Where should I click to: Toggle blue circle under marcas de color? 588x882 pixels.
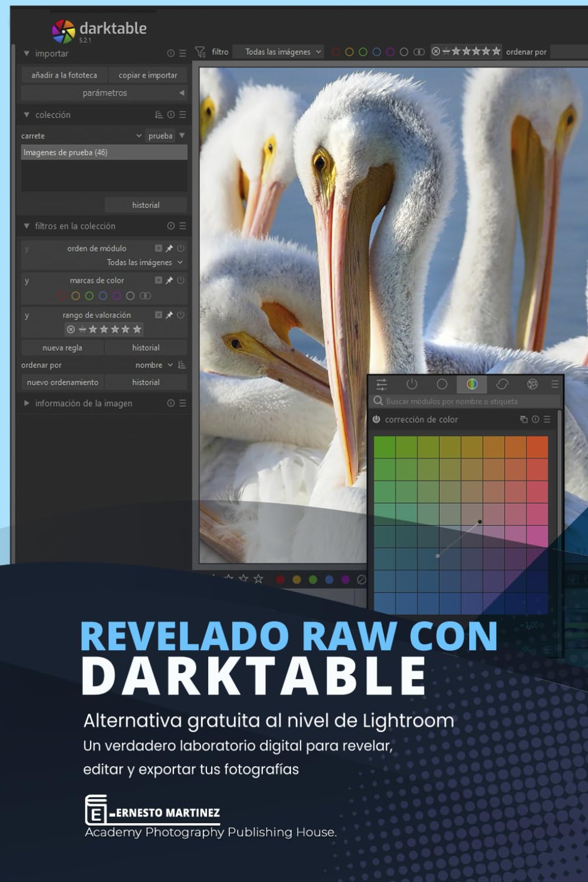[x=103, y=296]
